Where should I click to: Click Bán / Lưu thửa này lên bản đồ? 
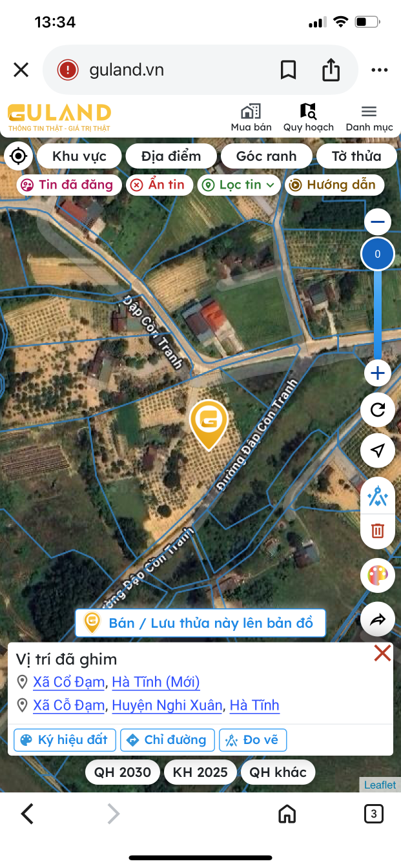point(200,623)
